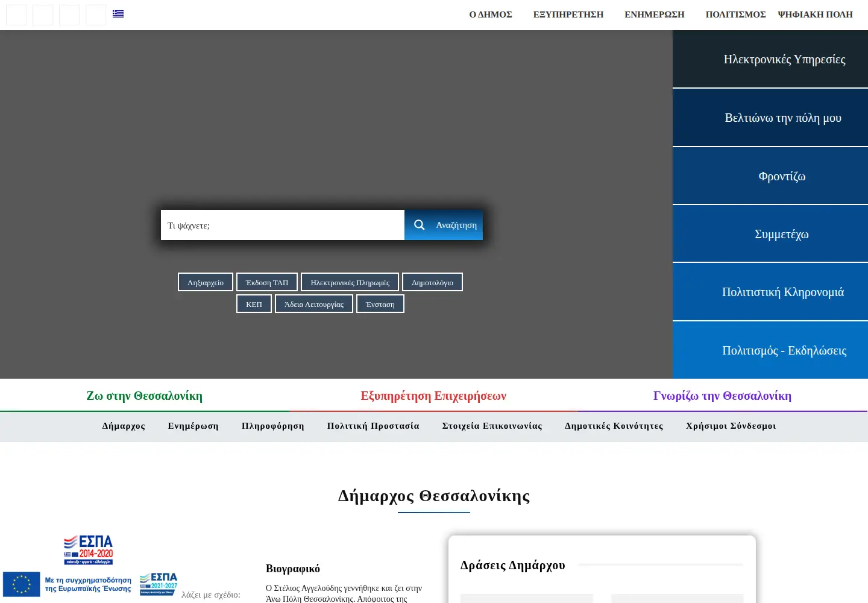Go to Χρήσιμοι Σύνδεσμοι section link
868x603 pixels.
coord(731,426)
